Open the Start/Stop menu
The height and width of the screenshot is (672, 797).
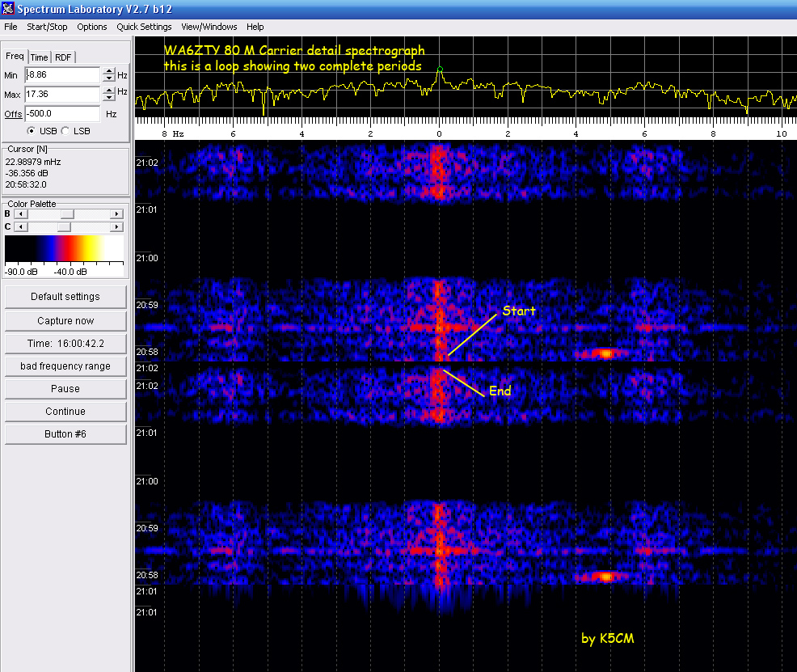pyautogui.click(x=47, y=27)
